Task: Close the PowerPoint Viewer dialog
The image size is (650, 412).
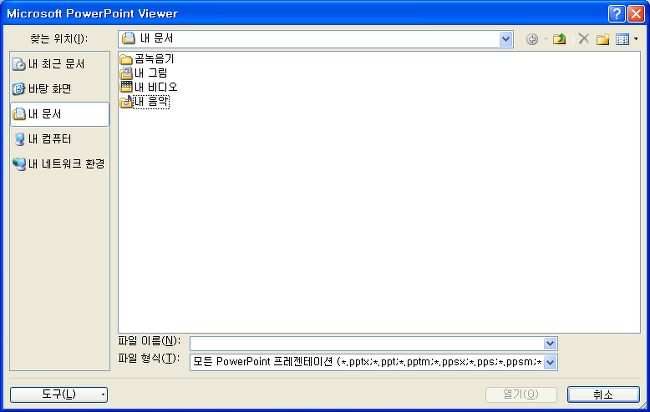Action: pos(636,14)
